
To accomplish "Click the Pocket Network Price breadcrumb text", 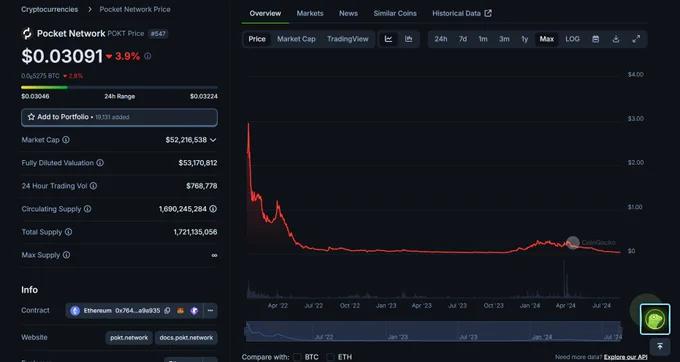I will pyautogui.click(x=135, y=9).
